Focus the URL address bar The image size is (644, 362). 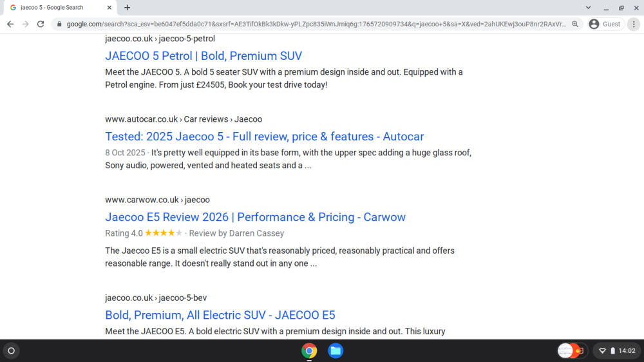(x=316, y=24)
